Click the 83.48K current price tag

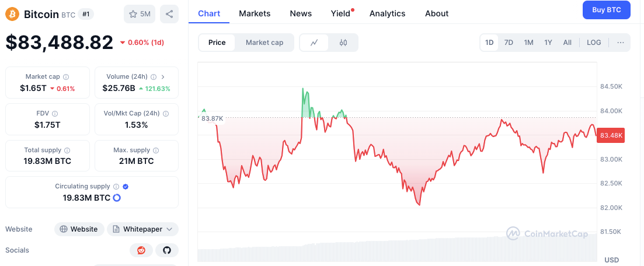pyautogui.click(x=611, y=135)
